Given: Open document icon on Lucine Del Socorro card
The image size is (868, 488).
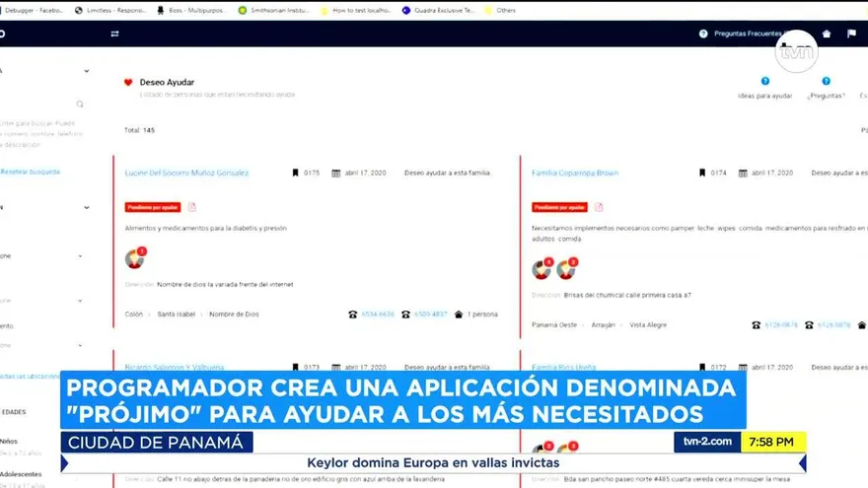Looking at the screenshot, I should point(192,207).
